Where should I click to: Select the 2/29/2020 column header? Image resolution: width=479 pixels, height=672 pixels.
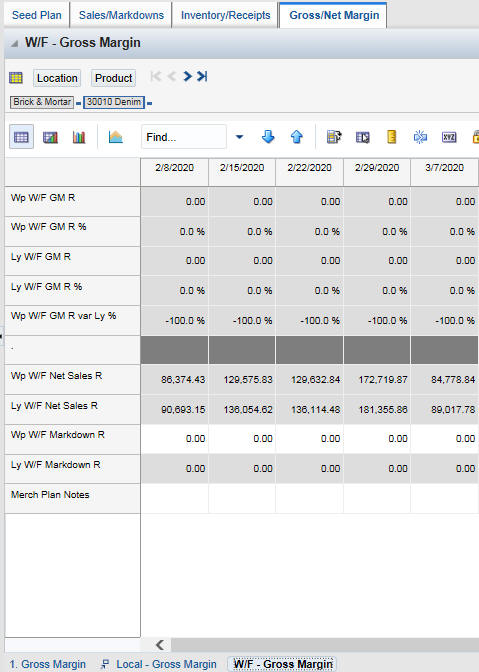[377, 172]
